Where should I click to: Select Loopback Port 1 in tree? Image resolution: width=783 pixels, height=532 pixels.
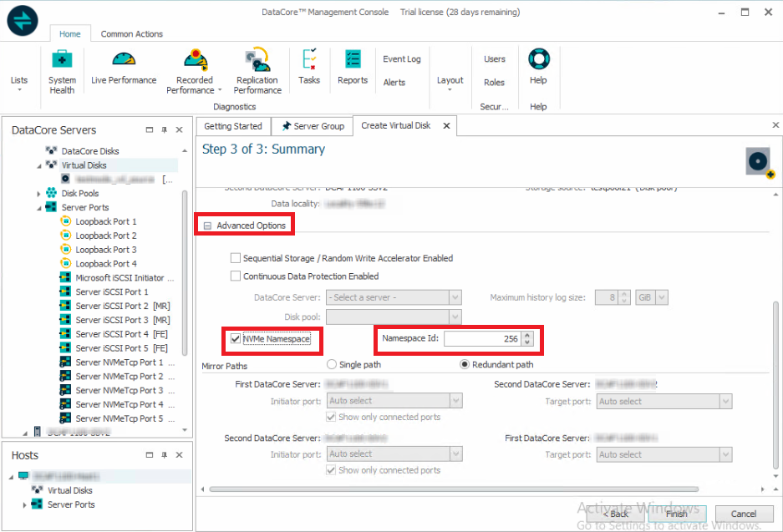[x=105, y=221]
